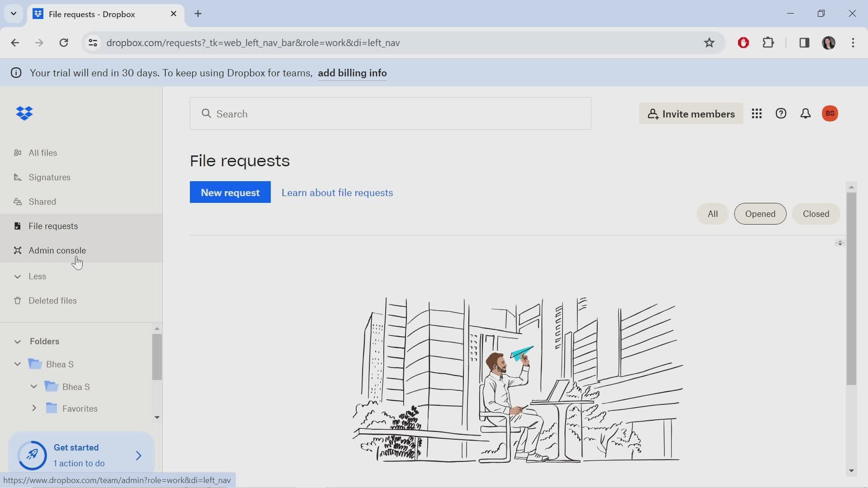Viewport: 868px width, 488px height.
Task: Open Deleted files section
Action: 52,300
